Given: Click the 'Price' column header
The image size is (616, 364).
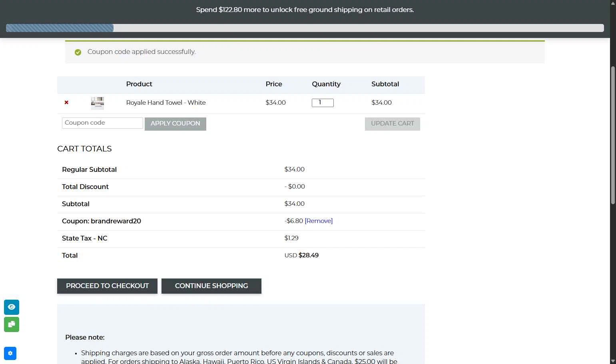Looking at the screenshot, I should pos(274,84).
